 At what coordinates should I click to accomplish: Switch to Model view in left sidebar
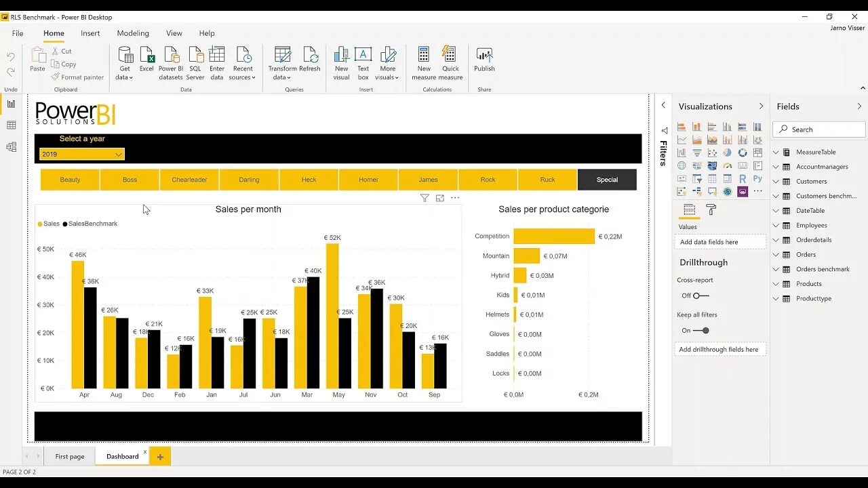[11, 147]
